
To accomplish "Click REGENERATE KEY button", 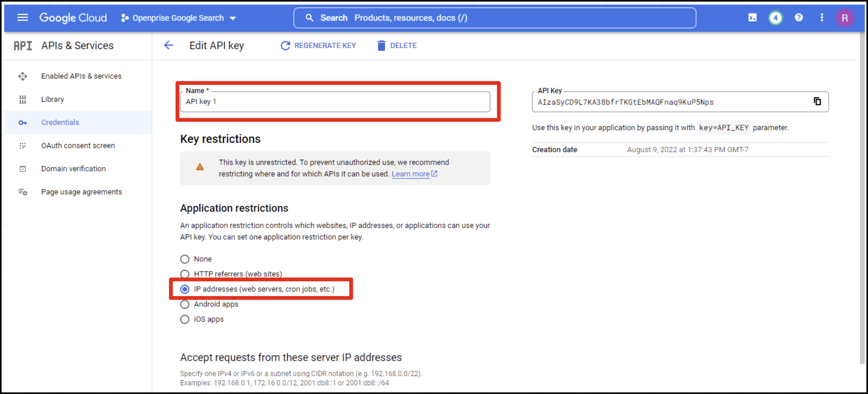I will [318, 46].
